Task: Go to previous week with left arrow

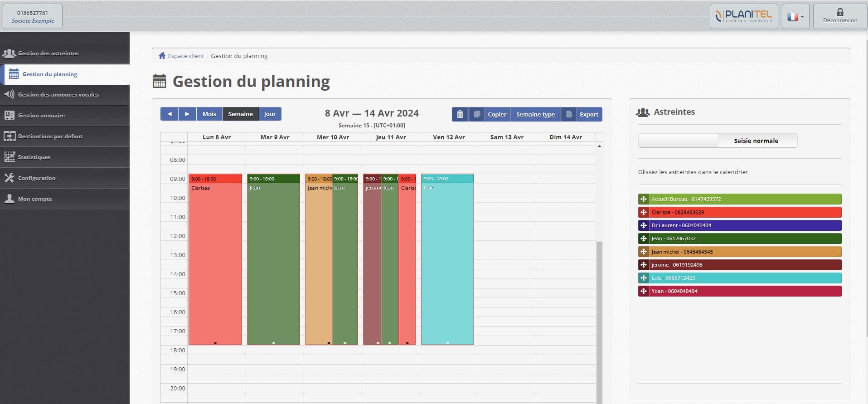Action: coord(169,114)
